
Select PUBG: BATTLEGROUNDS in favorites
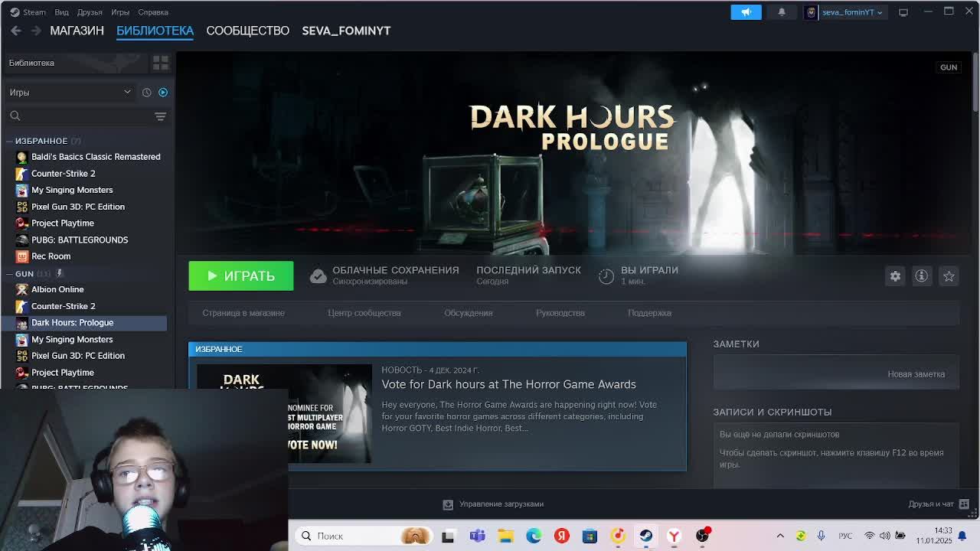(80, 240)
